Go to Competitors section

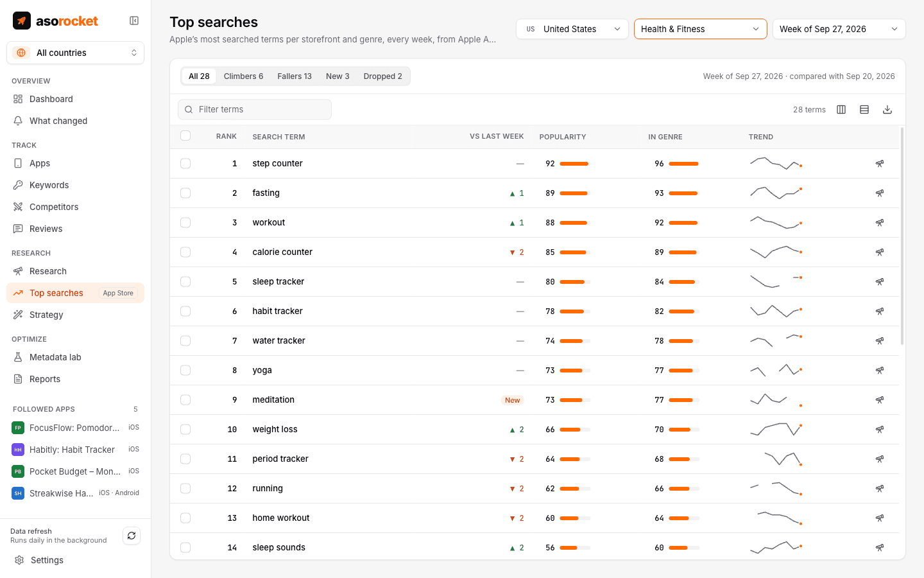[75, 207]
